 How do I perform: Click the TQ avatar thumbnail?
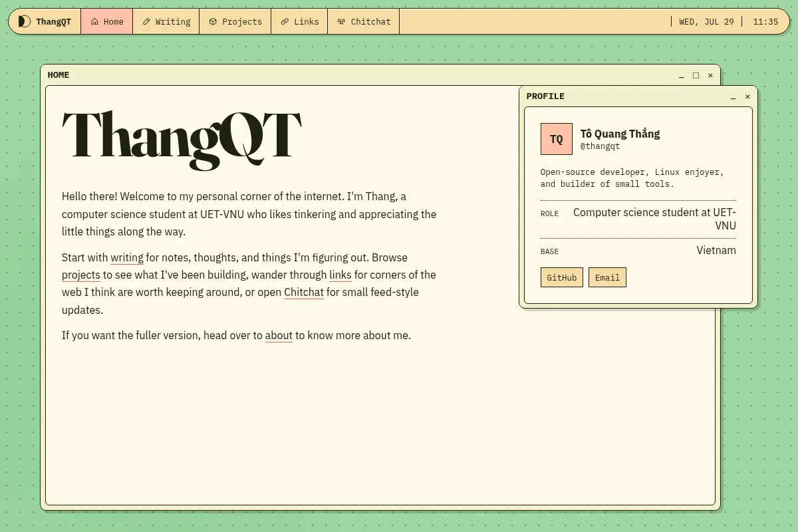[x=557, y=139]
